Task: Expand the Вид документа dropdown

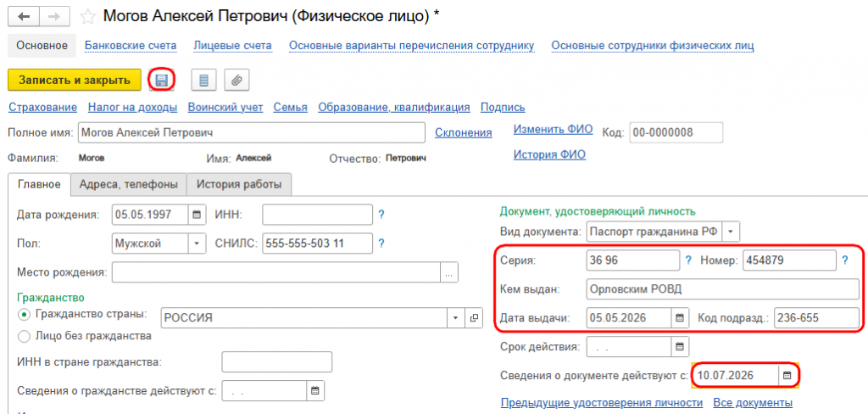Action: (731, 232)
